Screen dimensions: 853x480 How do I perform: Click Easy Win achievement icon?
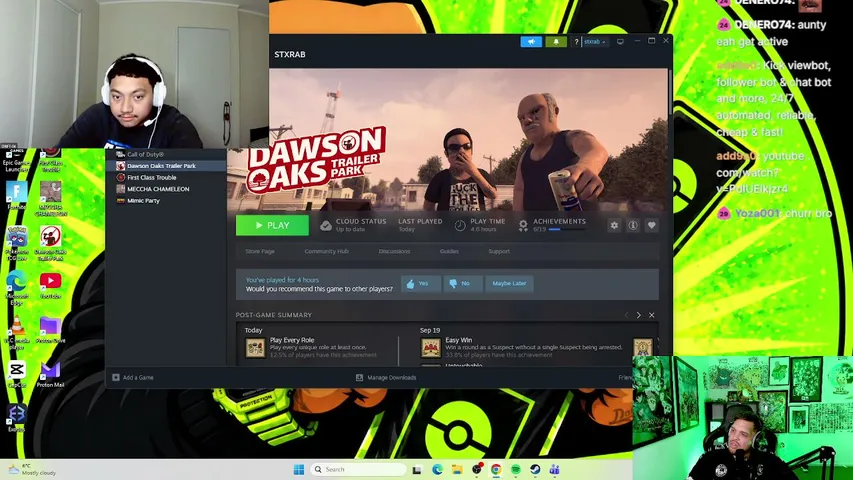pyautogui.click(x=431, y=347)
